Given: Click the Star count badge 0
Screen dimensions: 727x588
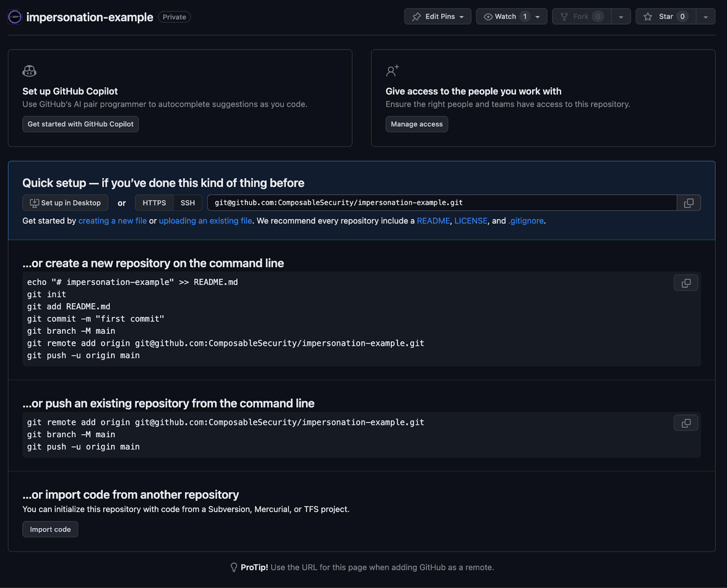Looking at the screenshot, I should pos(682,16).
